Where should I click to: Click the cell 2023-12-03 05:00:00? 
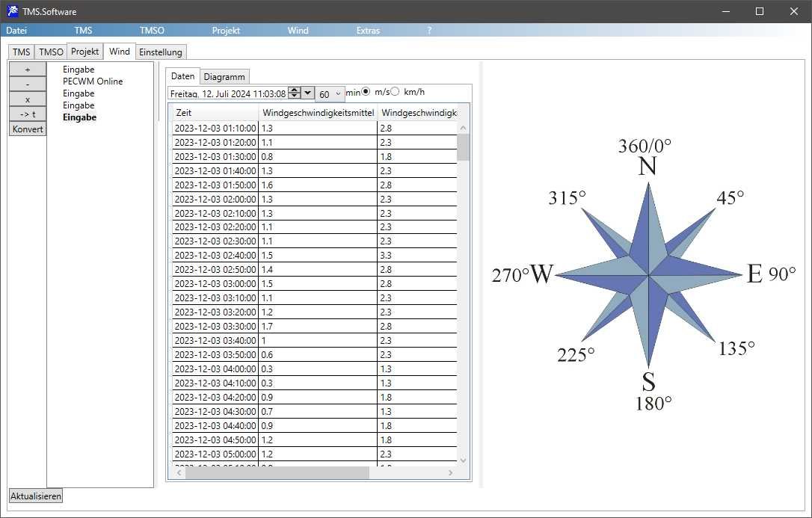[215, 454]
